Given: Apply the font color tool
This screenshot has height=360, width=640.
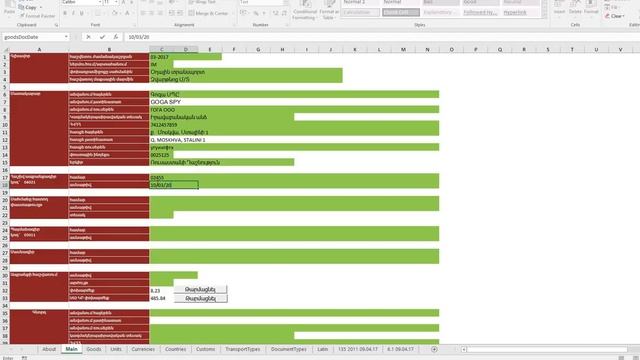Looking at the screenshot, I should pos(127,13).
